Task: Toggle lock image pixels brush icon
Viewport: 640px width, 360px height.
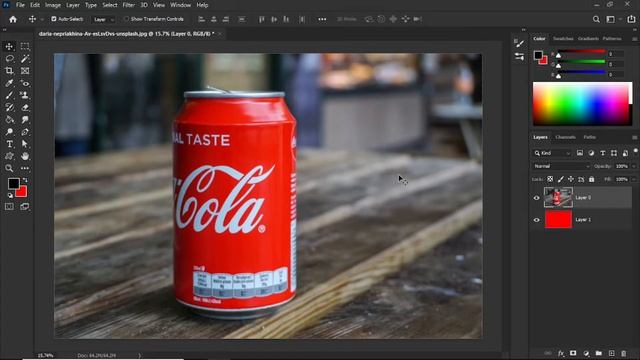Action: click(x=561, y=179)
